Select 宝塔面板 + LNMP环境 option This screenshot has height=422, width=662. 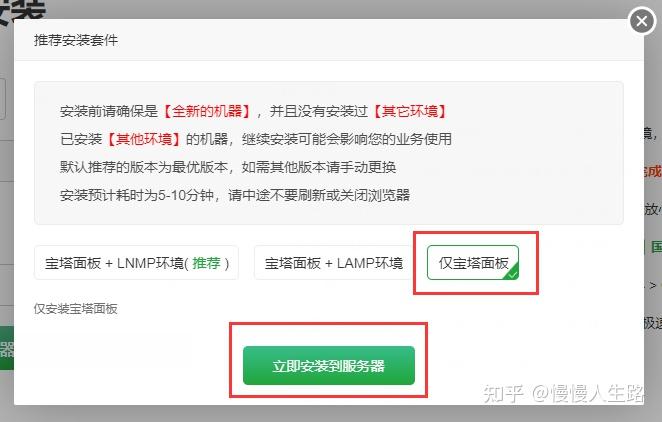coord(136,262)
